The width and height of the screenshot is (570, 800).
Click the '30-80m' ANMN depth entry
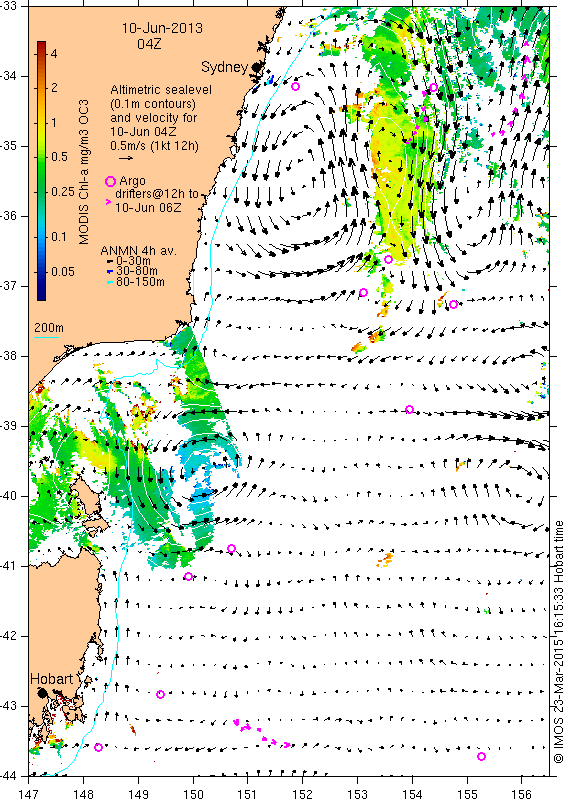tap(137, 271)
